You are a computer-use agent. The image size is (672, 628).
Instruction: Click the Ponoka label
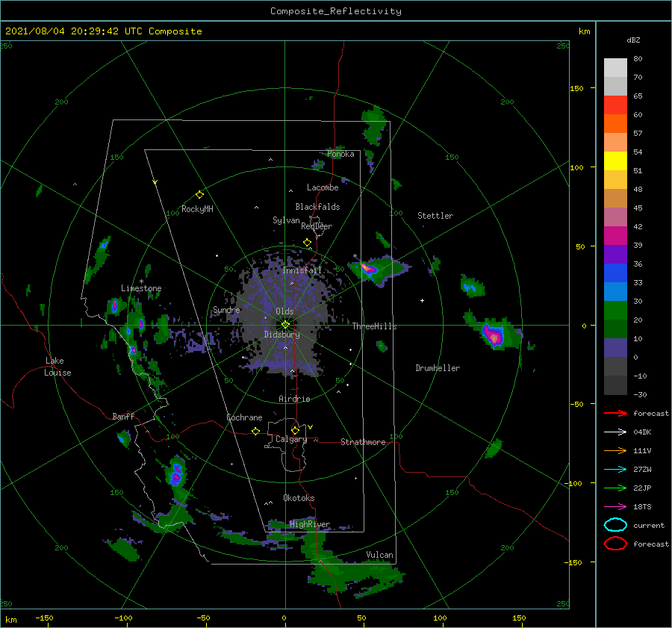(x=340, y=154)
